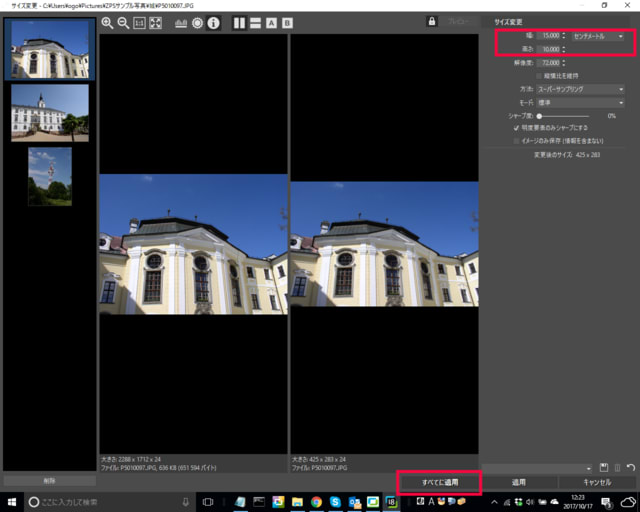640x512 pixels.
Task: Click the zoom out magnifier icon
Action: click(123, 23)
